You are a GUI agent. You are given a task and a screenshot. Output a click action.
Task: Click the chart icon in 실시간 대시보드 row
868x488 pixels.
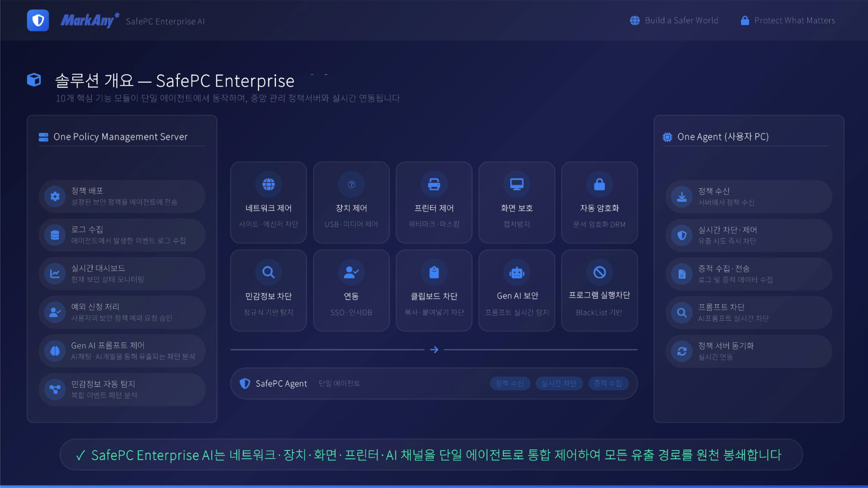click(x=55, y=273)
